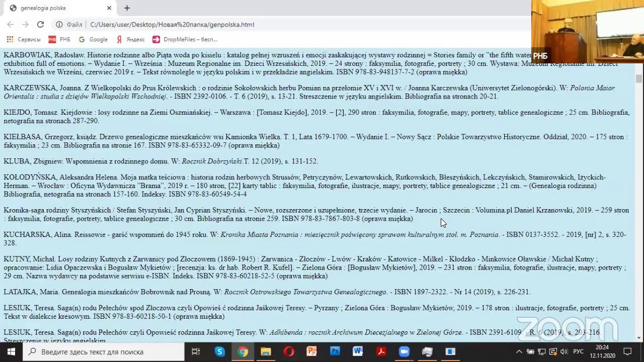The image size is (644, 362).
Task: Click the KARCZEWSKA, Joanna entry
Action: click(309, 92)
